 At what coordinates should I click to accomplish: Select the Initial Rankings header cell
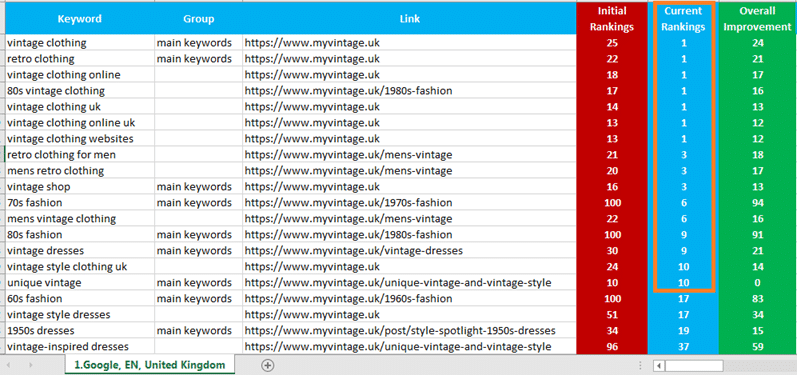coord(612,19)
